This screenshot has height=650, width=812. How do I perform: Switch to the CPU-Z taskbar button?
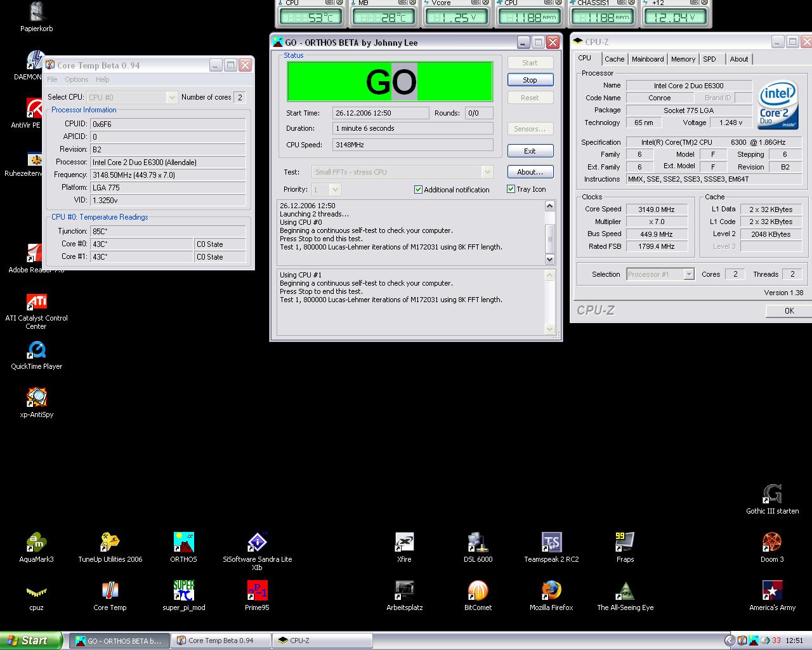click(x=322, y=640)
